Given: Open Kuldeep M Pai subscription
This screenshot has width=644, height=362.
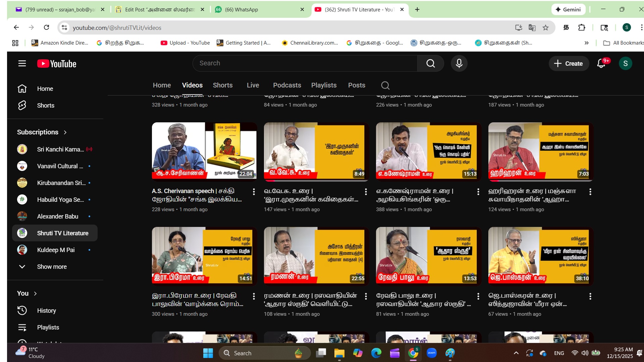Looking at the screenshot, I should click(x=56, y=250).
